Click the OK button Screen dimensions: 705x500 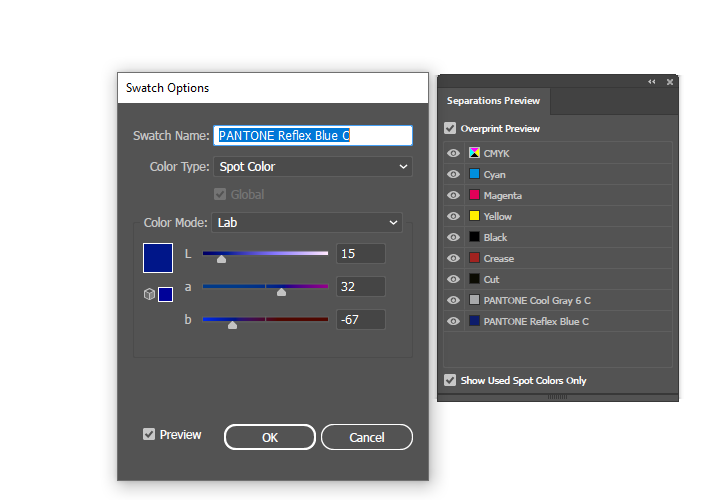270,437
